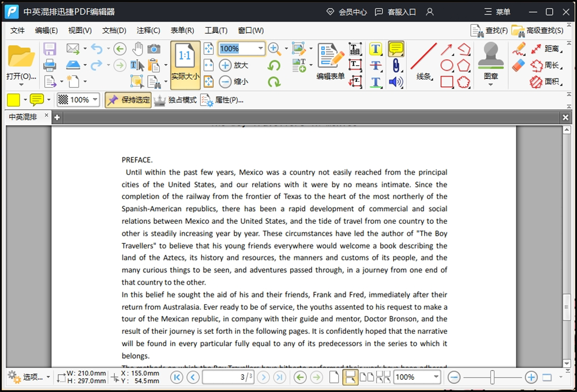Select the hand pan tool

[x=138, y=48]
